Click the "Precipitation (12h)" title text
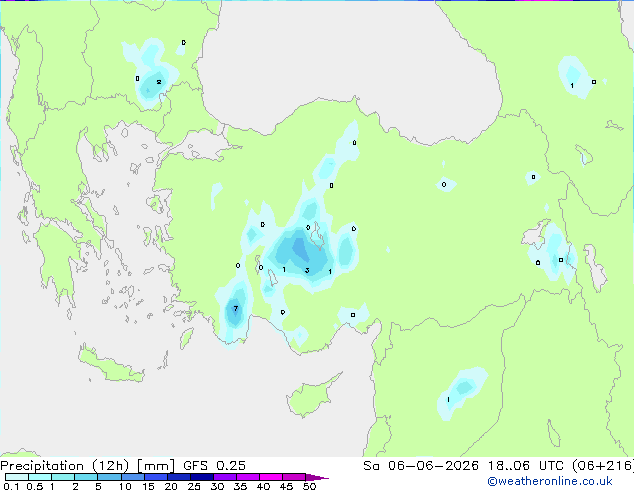This screenshot has height=490, width=634. click(x=65, y=466)
